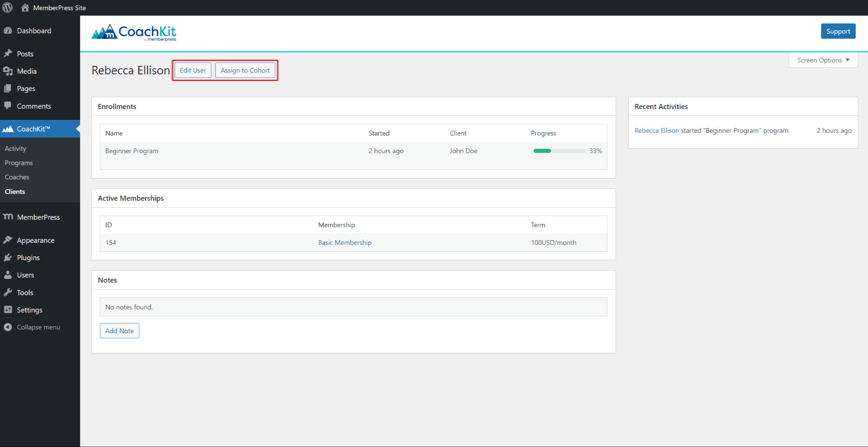
Task: Navigate to Clients in CoachKit sidebar
Action: tap(15, 191)
